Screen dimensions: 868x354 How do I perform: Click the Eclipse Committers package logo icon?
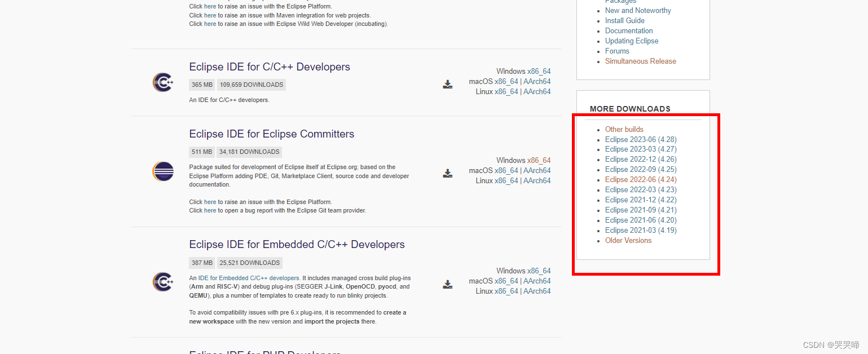click(163, 171)
